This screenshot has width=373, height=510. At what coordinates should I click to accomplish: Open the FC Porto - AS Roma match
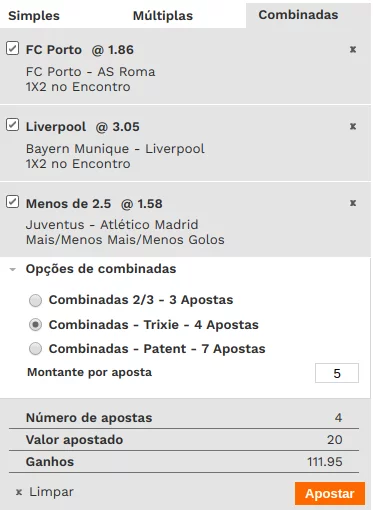click(x=90, y=72)
